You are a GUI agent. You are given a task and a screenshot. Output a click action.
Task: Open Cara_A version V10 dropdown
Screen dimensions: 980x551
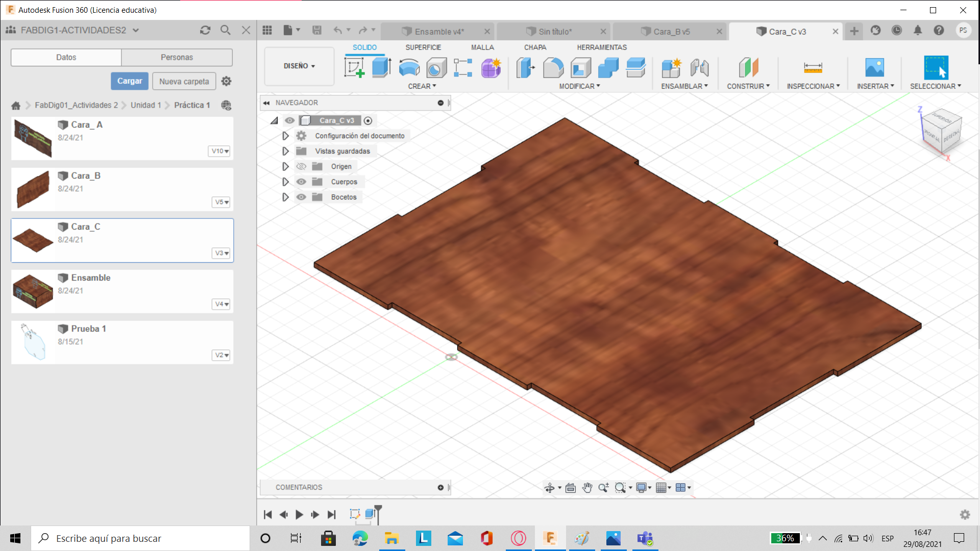point(220,151)
